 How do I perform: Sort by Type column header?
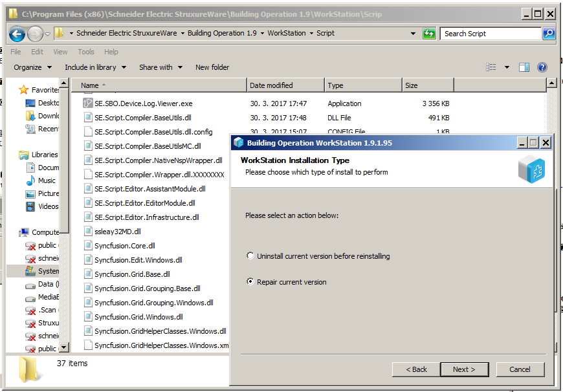363,85
